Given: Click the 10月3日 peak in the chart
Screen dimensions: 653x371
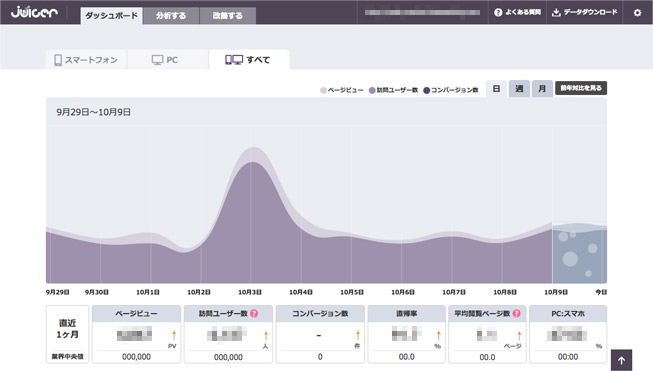Looking at the screenshot, I should [x=252, y=155].
